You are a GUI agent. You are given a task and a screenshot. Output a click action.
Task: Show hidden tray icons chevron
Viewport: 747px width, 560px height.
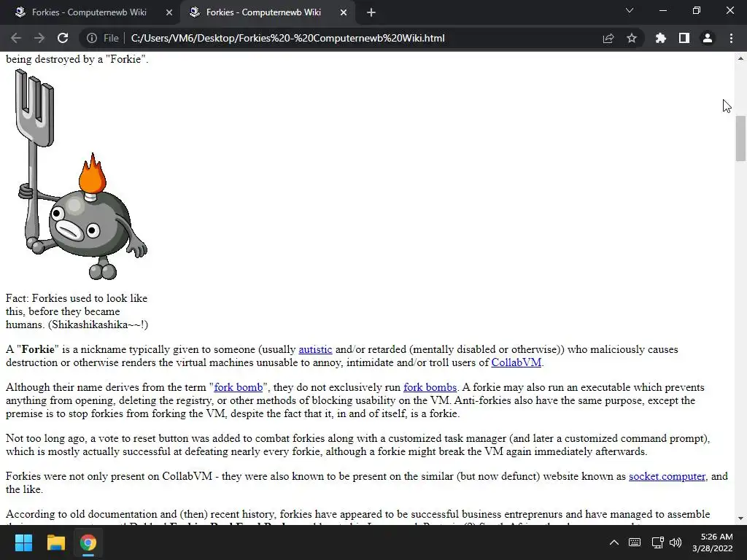coord(614,542)
